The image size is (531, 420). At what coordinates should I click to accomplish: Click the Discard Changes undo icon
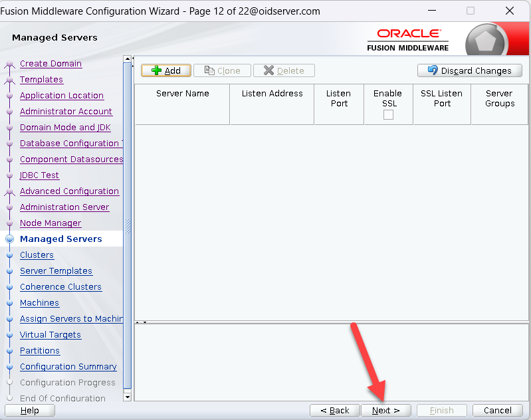(x=433, y=70)
